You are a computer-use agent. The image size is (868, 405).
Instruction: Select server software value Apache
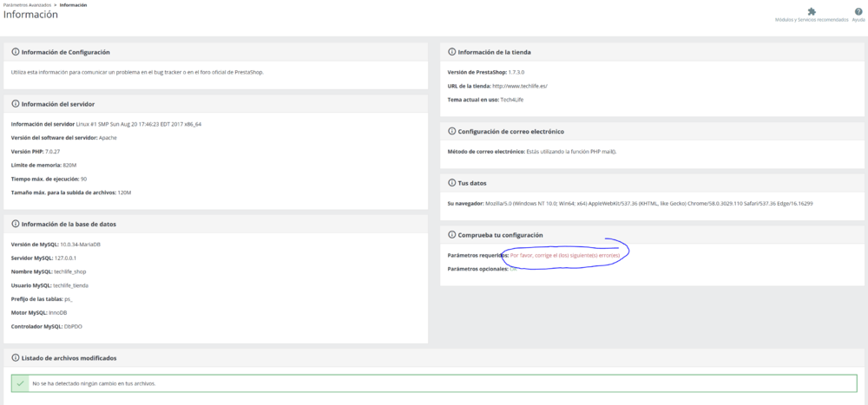(x=108, y=138)
